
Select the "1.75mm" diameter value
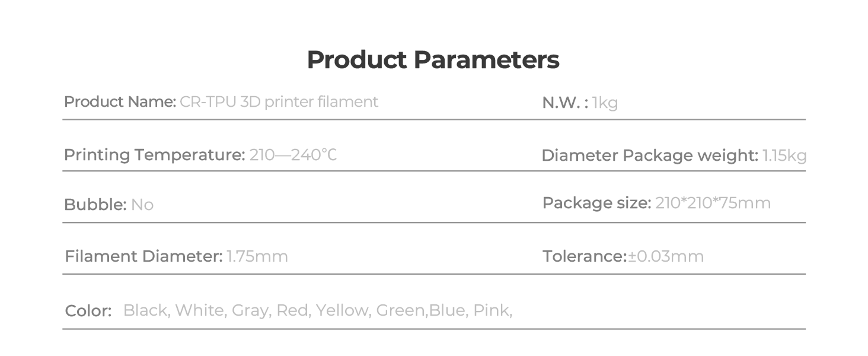point(257,256)
